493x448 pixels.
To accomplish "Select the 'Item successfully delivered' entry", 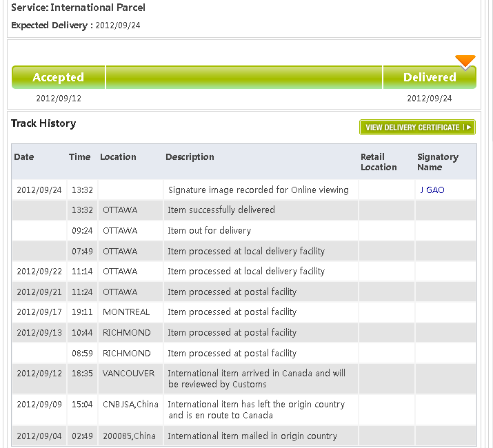I will pyautogui.click(x=221, y=210).
